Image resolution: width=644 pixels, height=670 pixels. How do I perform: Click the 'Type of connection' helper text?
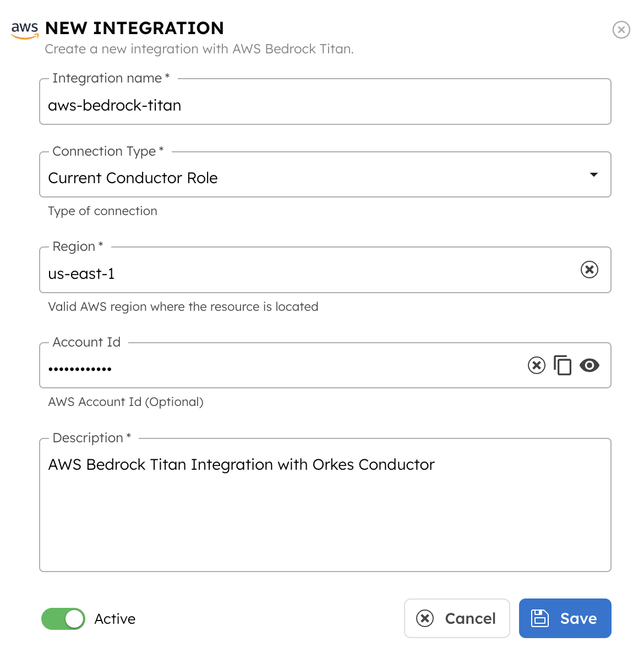(x=103, y=211)
